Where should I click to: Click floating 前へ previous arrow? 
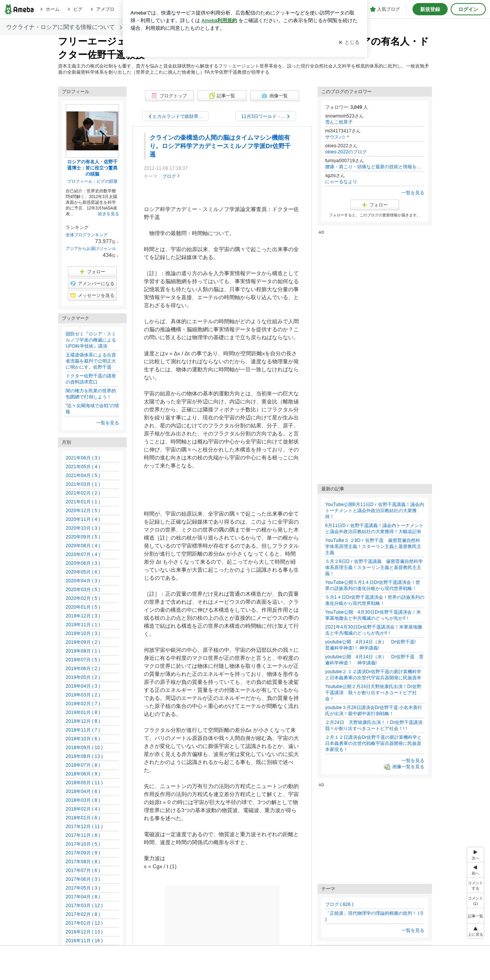coord(475,870)
